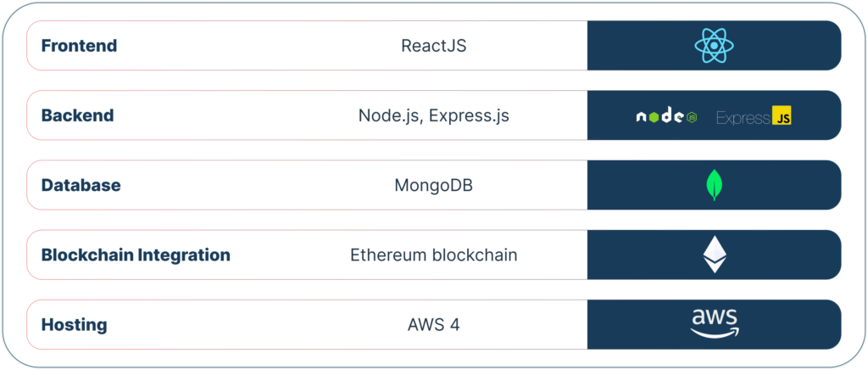Click the yellow JS badge

pyautogui.click(x=781, y=117)
